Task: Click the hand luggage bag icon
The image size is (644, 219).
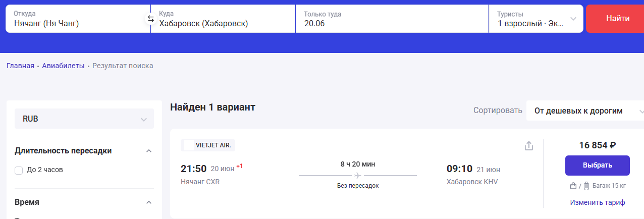Action: tap(573, 186)
